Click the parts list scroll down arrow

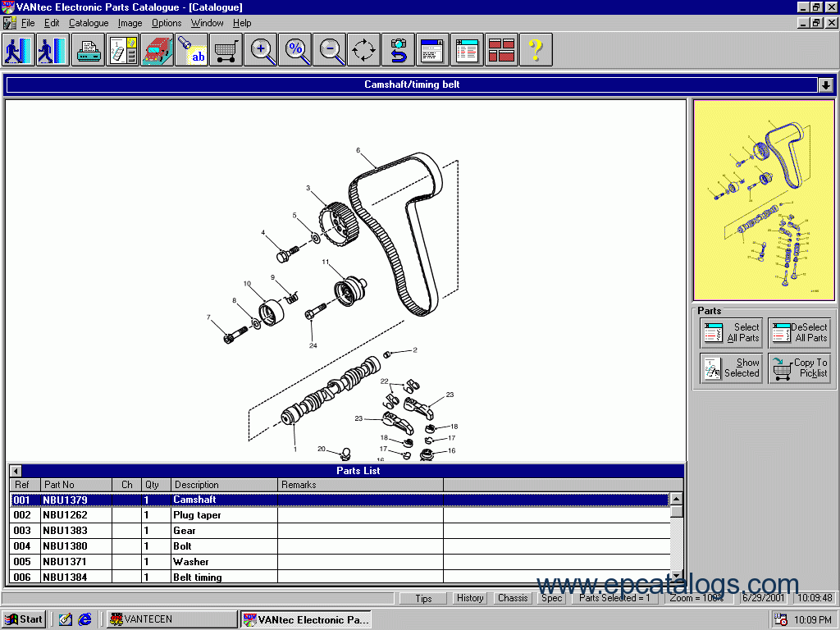(677, 577)
